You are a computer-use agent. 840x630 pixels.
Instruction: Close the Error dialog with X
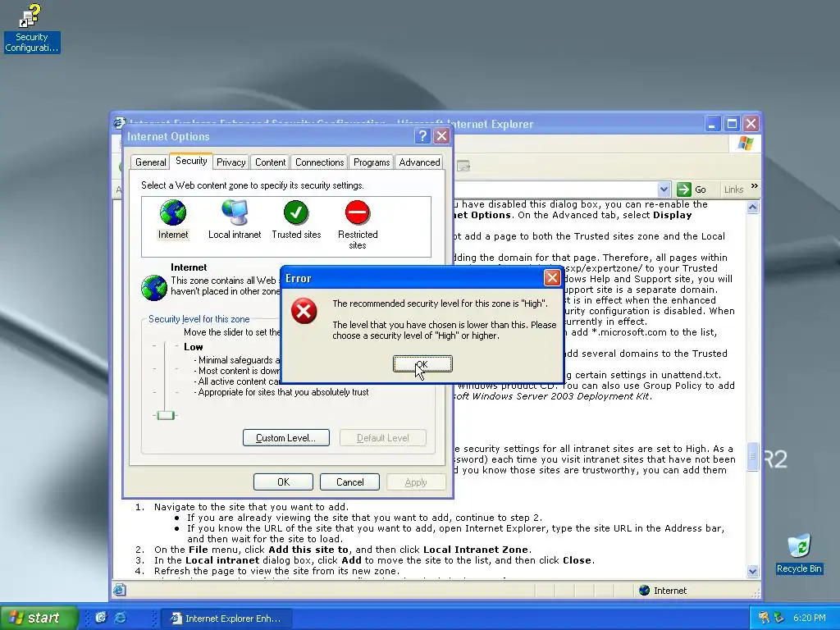click(x=552, y=277)
